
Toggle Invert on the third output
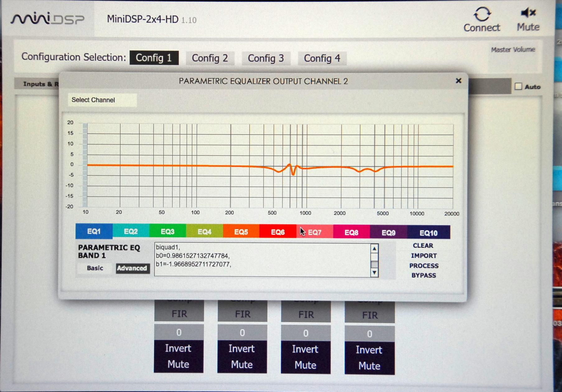click(x=305, y=349)
